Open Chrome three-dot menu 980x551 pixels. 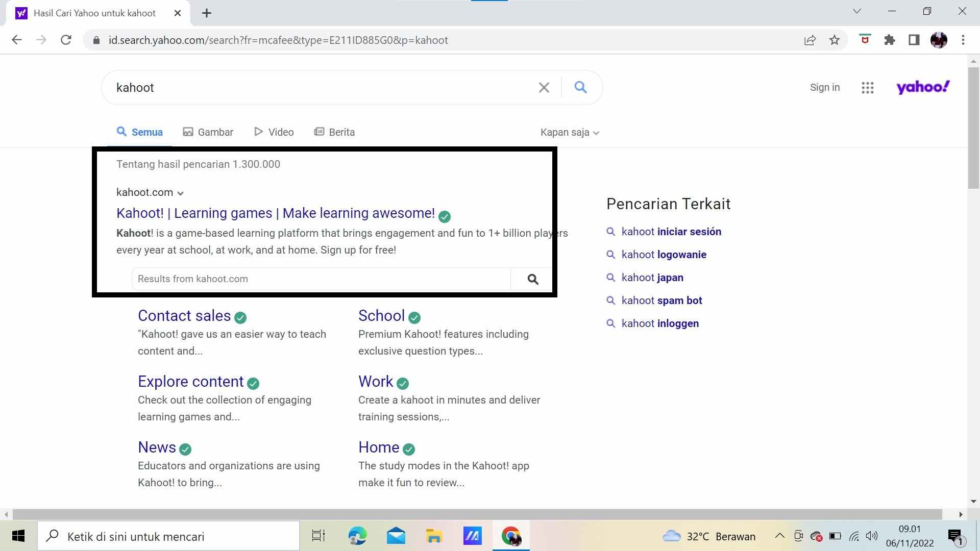(963, 40)
